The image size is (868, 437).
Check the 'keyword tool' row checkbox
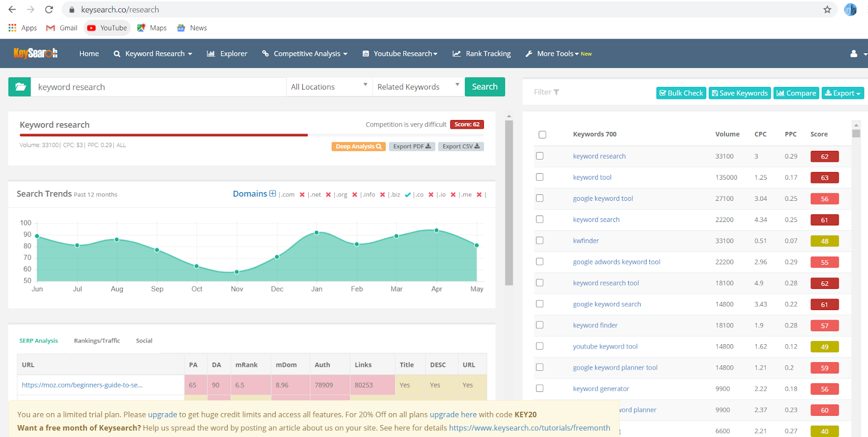point(539,177)
